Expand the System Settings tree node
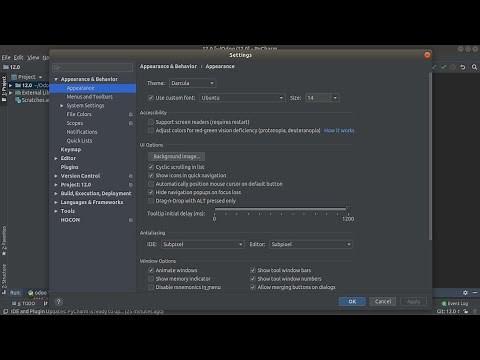480x360 pixels. [62, 106]
